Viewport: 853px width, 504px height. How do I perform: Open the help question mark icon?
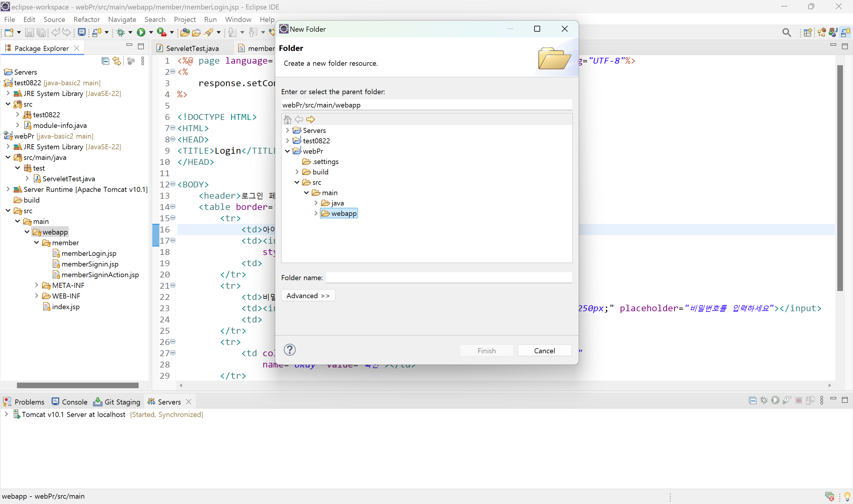[289, 350]
